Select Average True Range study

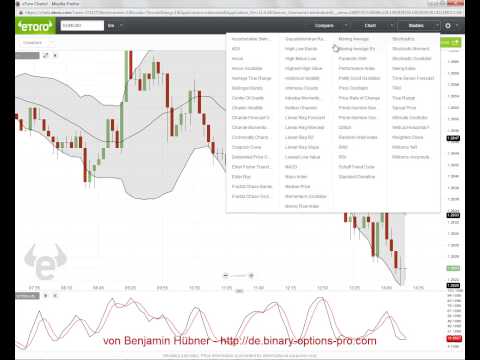(x=252, y=78)
